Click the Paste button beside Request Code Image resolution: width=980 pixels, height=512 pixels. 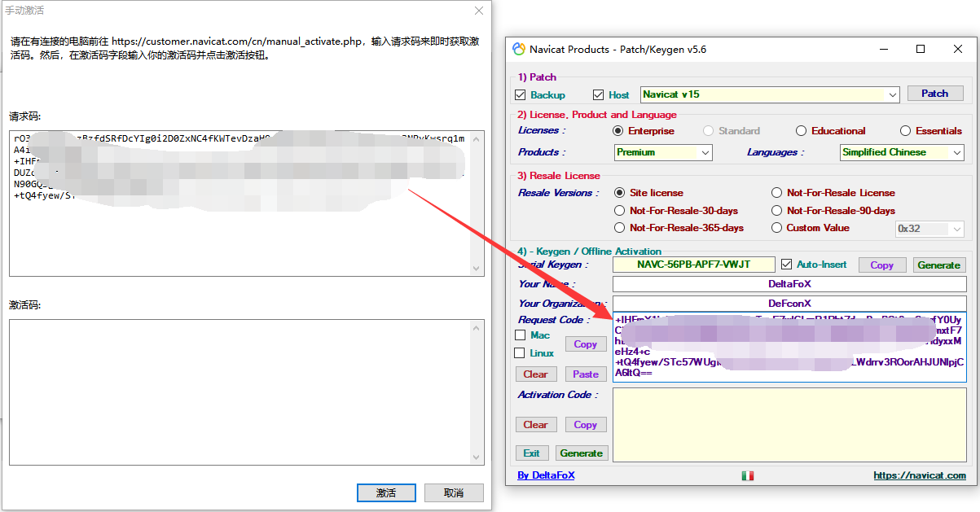click(585, 374)
